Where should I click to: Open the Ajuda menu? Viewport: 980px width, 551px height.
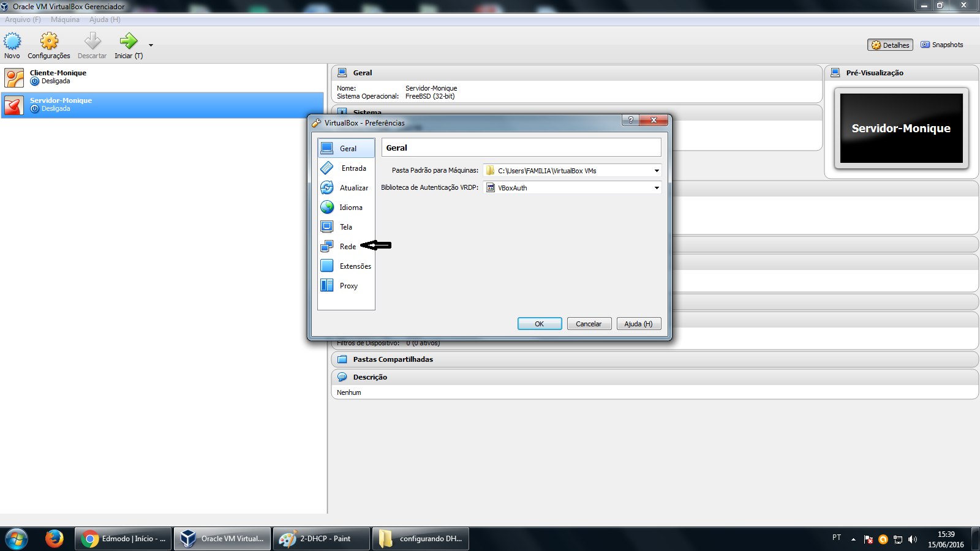point(105,20)
